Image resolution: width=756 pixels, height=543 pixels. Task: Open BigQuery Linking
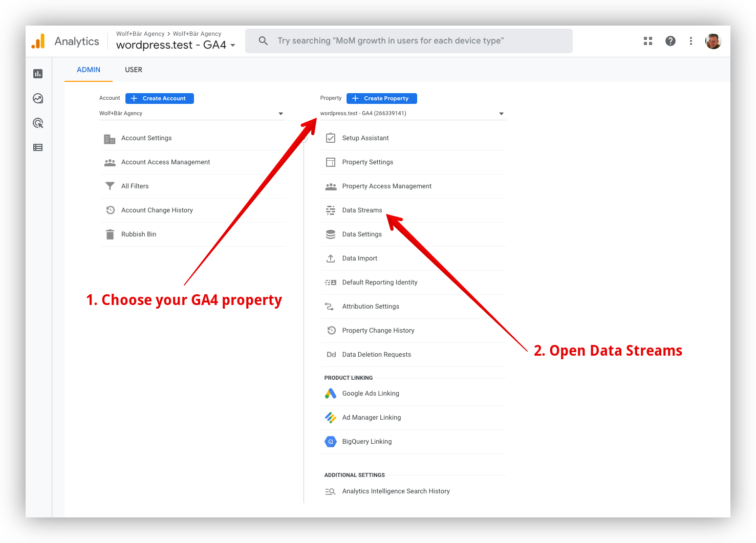coord(414,442)
